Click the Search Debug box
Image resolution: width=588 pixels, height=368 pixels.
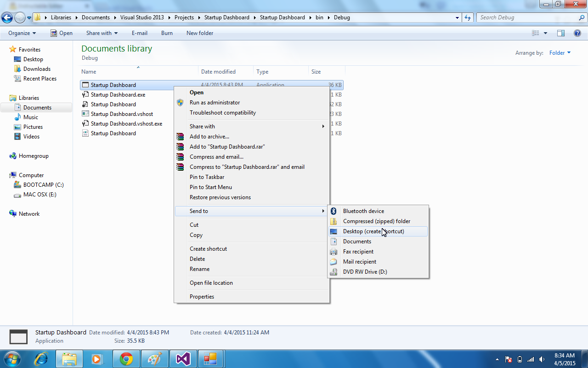pos(531,17)
